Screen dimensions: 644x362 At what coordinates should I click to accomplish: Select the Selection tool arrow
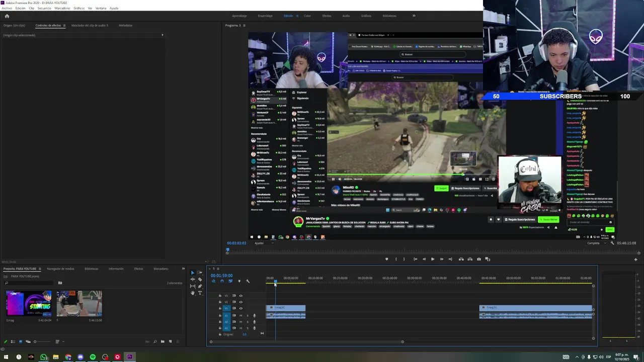tap(192, 273)
